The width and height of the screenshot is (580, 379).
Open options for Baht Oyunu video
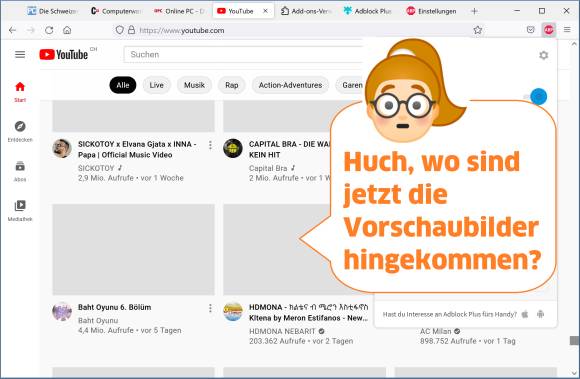[x=210, y=308]
